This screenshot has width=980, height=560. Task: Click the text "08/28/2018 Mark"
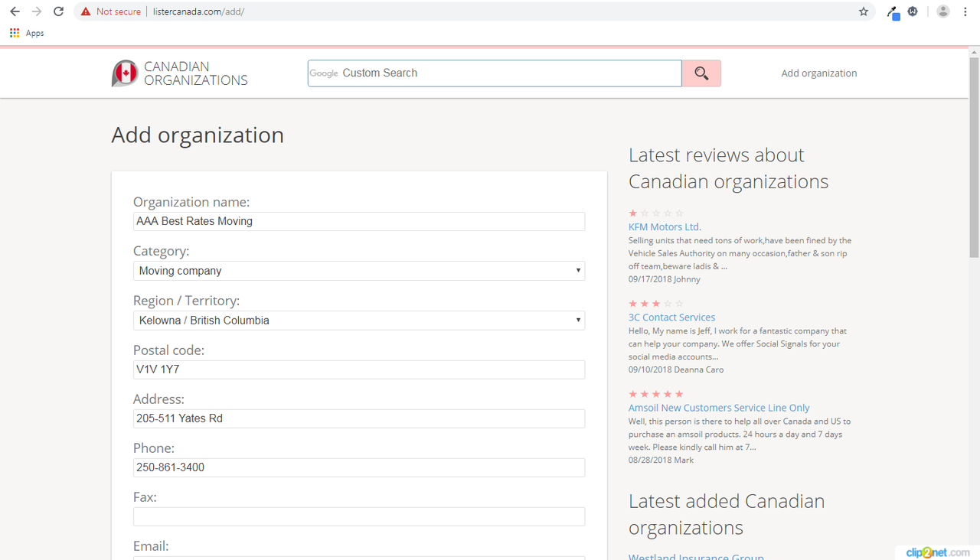pyautogui.click(x=661, y=460)
